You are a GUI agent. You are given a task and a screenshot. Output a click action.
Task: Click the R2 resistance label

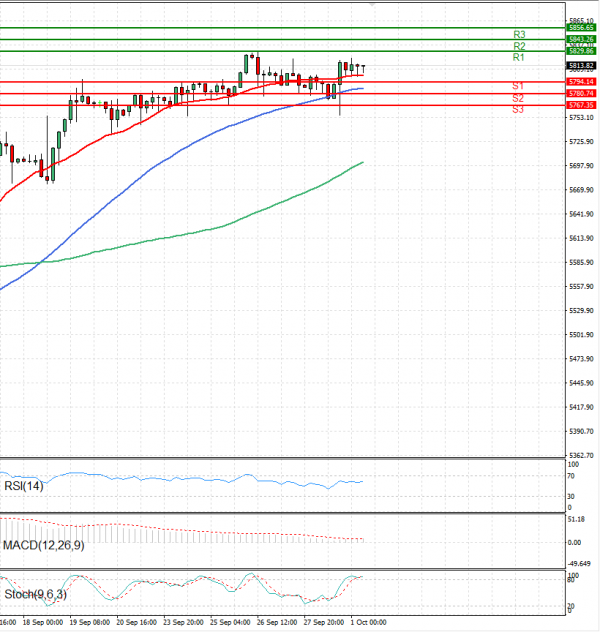coord(519,46)
